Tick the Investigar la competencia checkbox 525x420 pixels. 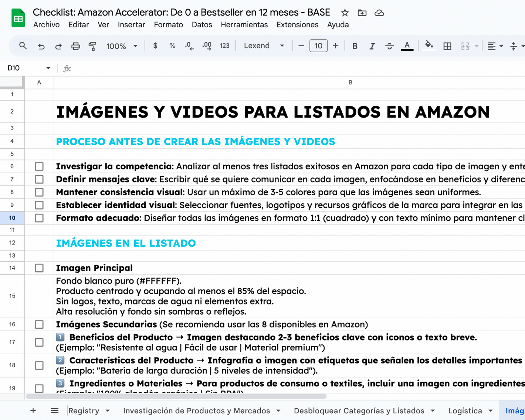click(39, 166)
